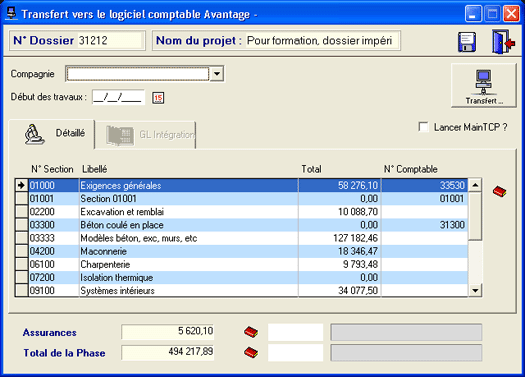
Task: Click the white account field beside Assurances
Action: (295, 332)
